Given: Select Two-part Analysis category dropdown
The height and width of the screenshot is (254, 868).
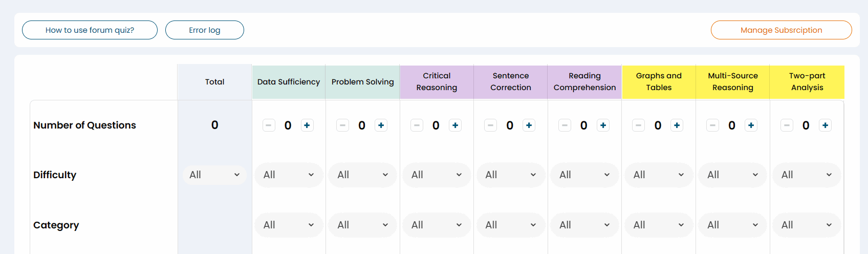Looking at the screenshot, I should tap(807, 225).
